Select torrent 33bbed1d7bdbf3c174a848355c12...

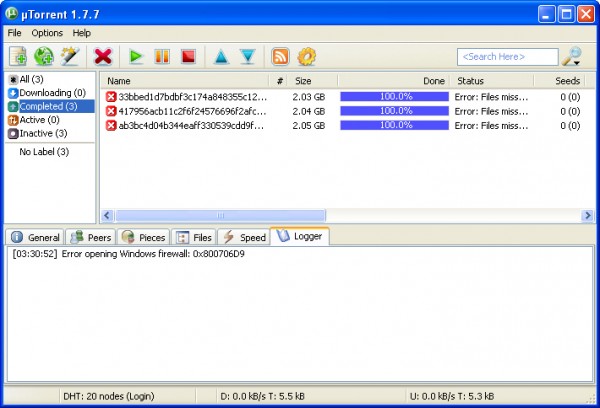192,97
